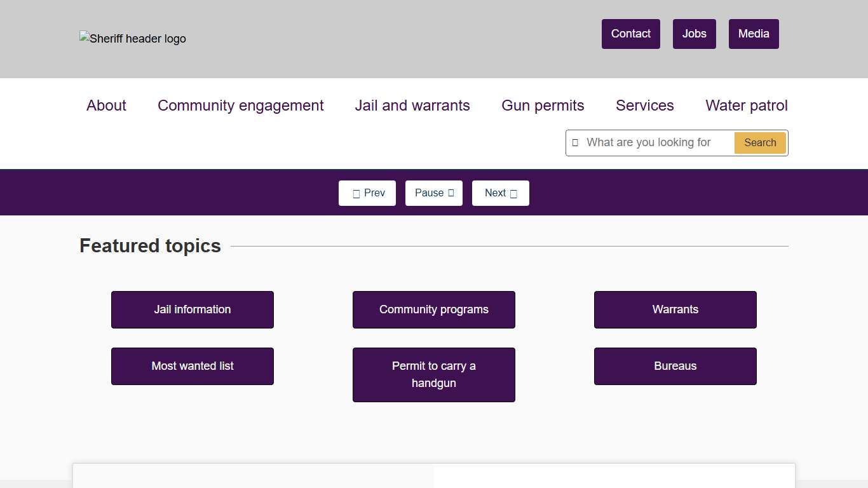The height and width of the screenshot is (488, 868).
Task: View the Most wanted list
Action: click(x=193, y=366)
